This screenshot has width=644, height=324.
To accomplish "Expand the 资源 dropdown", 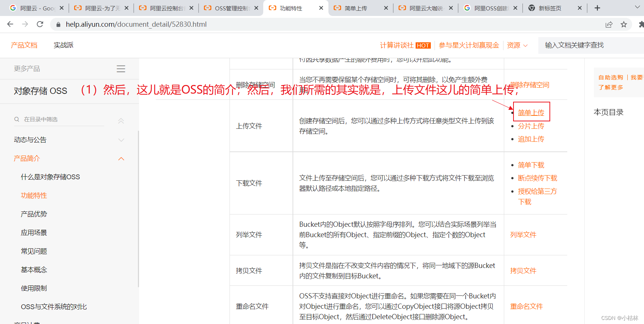I will point(517,45).
